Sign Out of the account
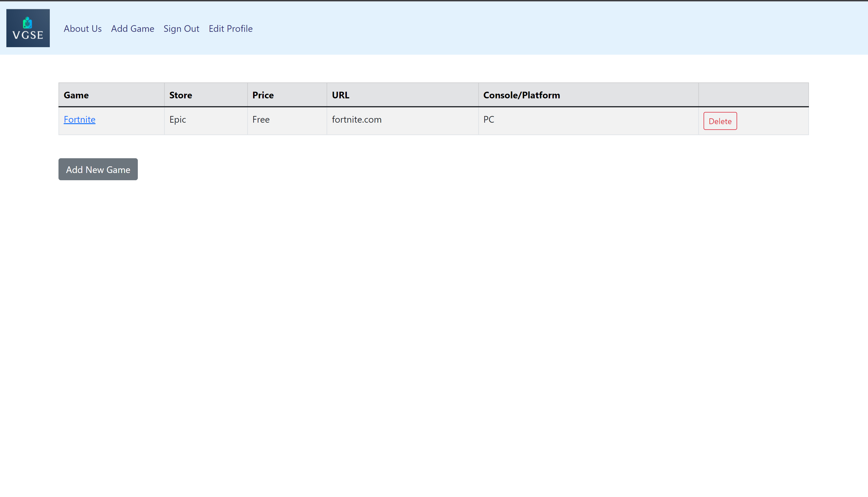 [x=182, y=29]
